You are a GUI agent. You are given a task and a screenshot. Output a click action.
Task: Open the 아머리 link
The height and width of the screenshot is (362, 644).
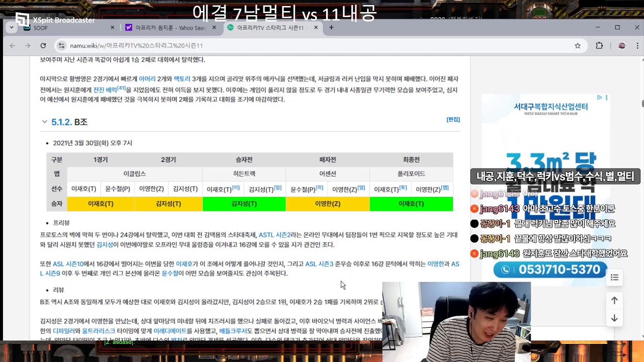point(147,79)
